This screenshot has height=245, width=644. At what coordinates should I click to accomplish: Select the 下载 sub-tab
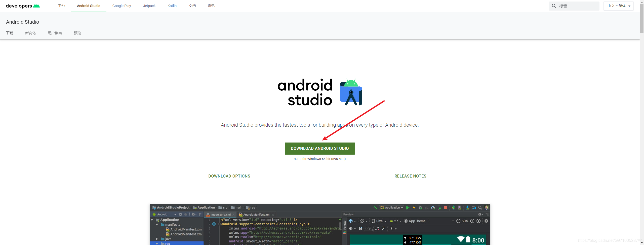(x=10, y=33)
